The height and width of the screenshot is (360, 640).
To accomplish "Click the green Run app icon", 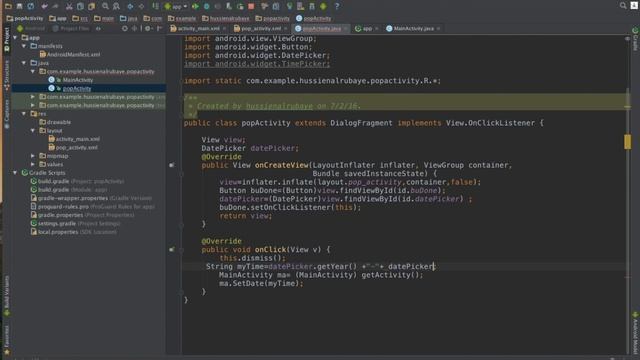I will 195,6.
